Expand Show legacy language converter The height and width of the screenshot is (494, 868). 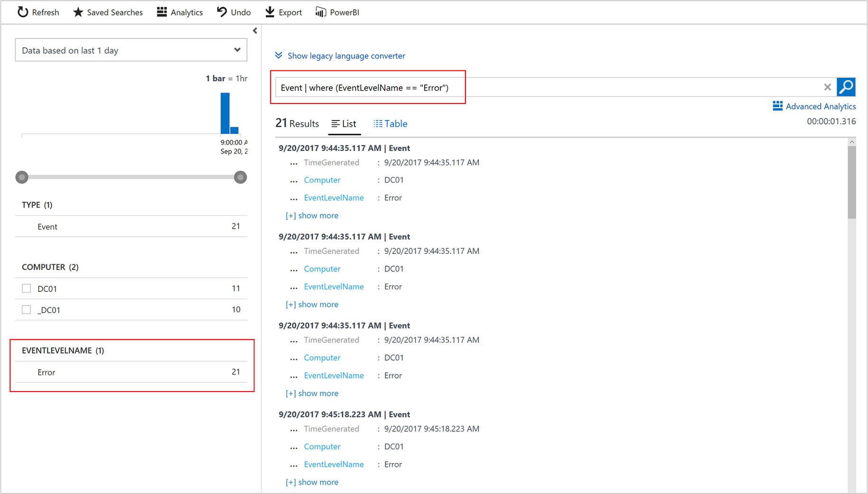coord(340,56)
